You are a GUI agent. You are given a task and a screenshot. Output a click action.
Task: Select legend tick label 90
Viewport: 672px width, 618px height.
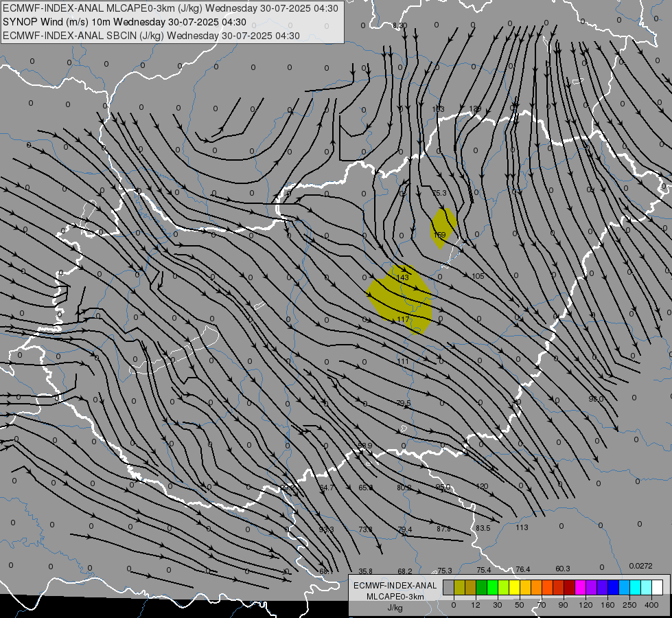click(563, 605)
